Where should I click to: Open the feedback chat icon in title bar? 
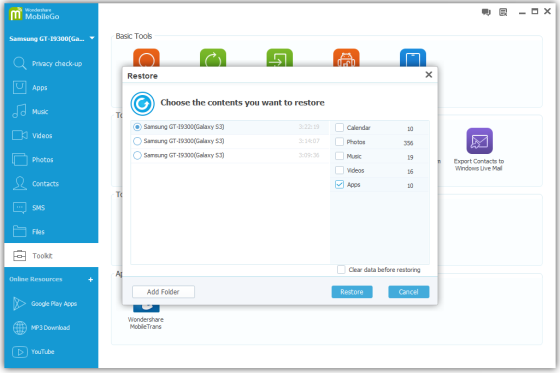[x=486, y=13]
